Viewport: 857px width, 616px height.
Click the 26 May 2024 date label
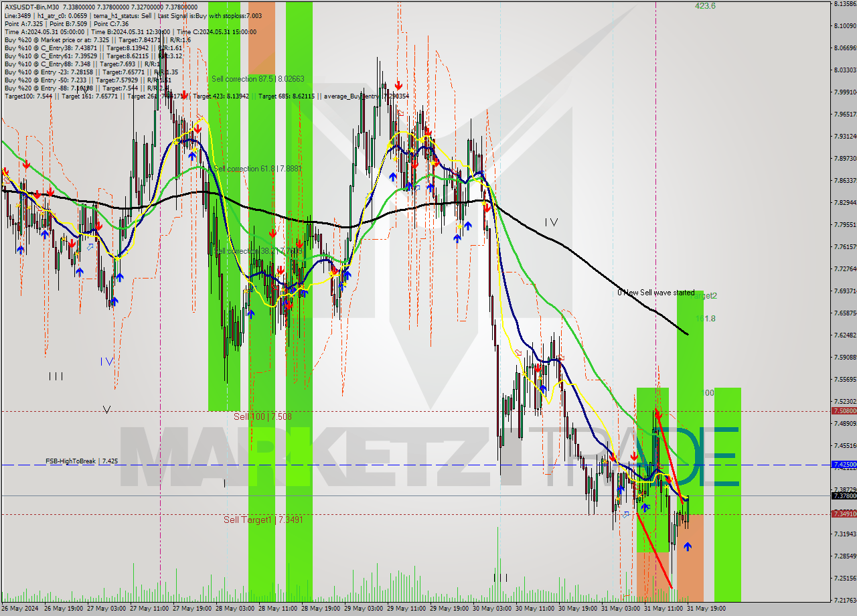coord(20,609)
